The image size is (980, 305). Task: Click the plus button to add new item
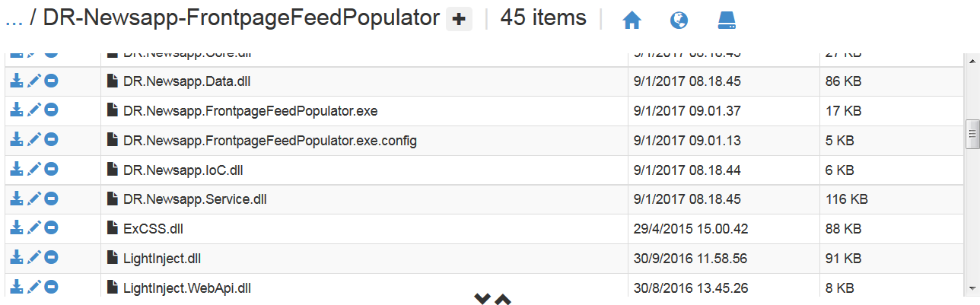coord(459,21)
